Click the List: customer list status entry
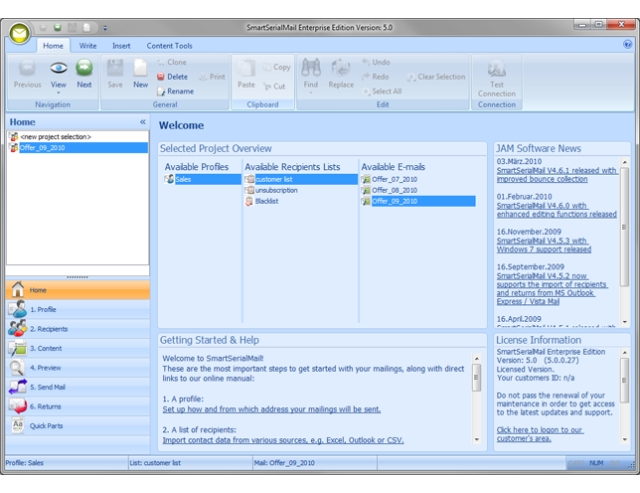The width and height of the screenshot is (640, 493). coord(190,463)
